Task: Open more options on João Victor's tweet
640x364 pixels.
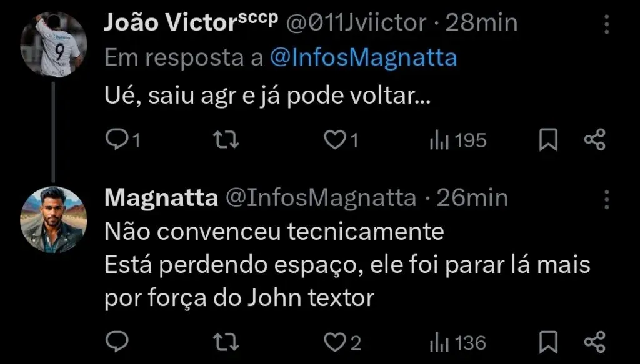Action: (606, 24)
